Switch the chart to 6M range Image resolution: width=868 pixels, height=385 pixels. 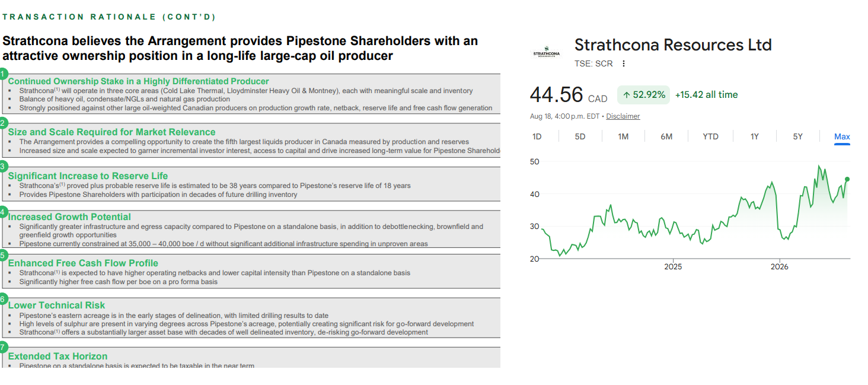point(666,136)
